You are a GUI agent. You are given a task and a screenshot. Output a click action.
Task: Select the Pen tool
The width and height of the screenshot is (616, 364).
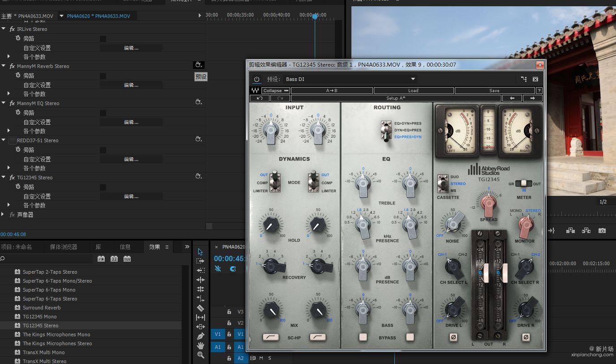[200, 336]
